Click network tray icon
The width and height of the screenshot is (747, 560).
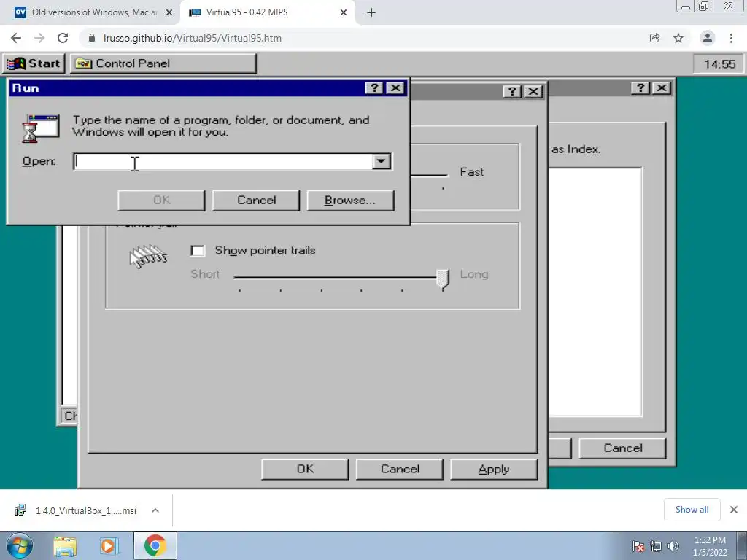656,547
